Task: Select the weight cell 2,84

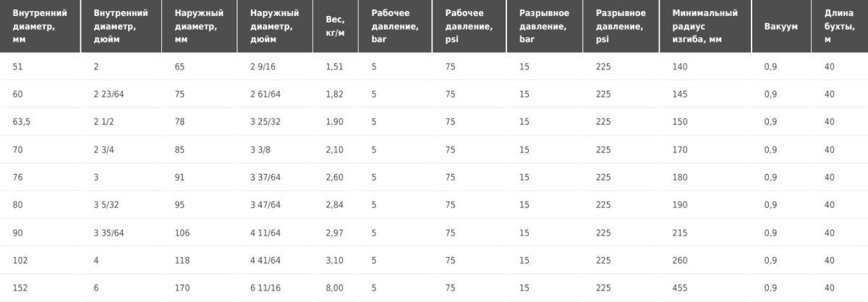Action: (335, 204)
